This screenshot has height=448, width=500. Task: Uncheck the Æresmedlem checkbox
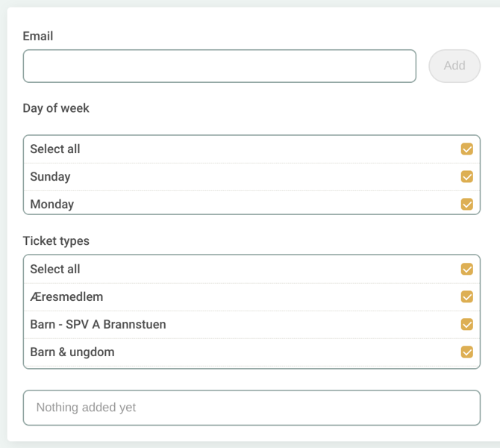coord(467,297)
